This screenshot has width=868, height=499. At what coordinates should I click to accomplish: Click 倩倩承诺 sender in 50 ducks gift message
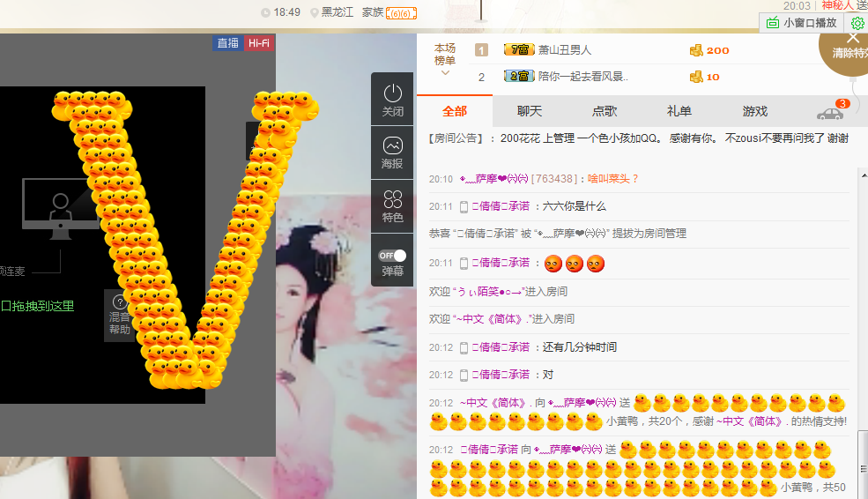click(x=489, y=449)
